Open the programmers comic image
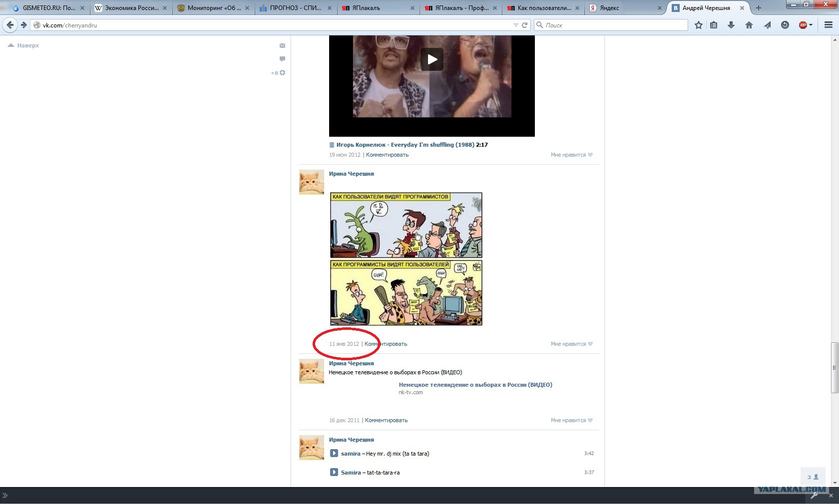 pyautogui.click(x=406, y=259)
